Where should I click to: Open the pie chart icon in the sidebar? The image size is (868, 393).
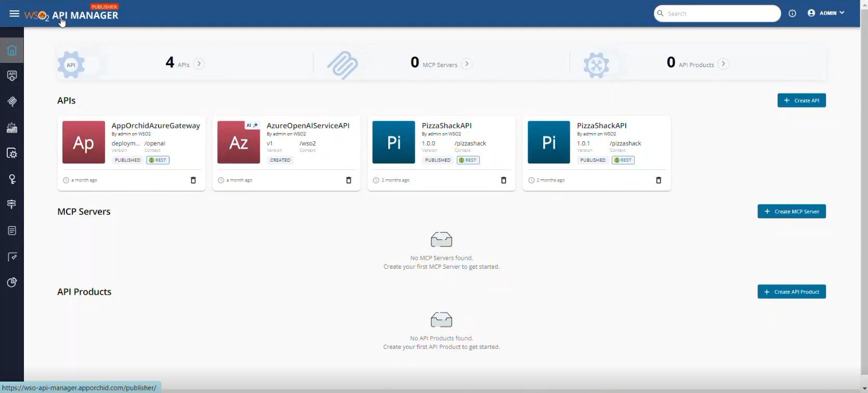click(12, 282)
